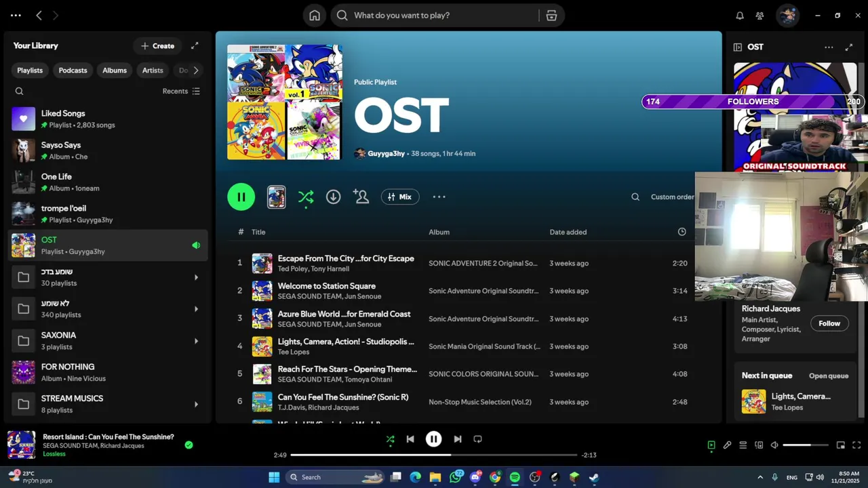Hide the OST panel with sidebar icon
Image resolution: width=868 pixels, height=488 pixels.
click(x=738, y=47)
